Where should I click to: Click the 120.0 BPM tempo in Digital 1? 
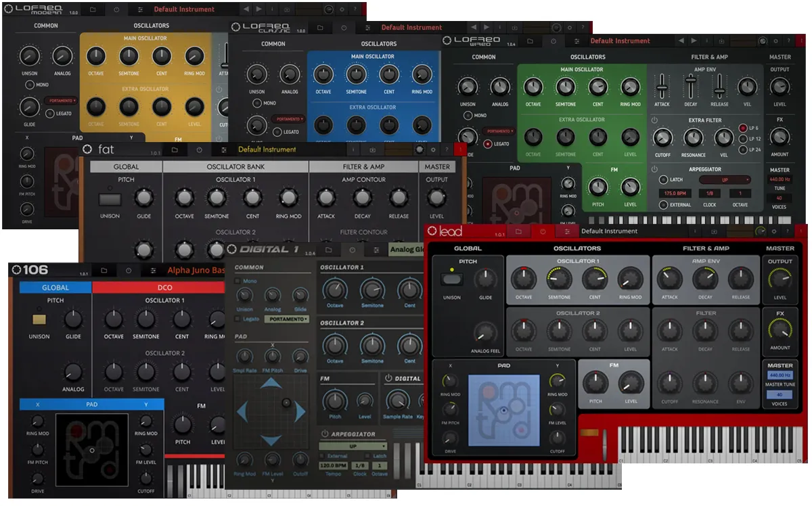pyautogui.click(x=333, y=465)
